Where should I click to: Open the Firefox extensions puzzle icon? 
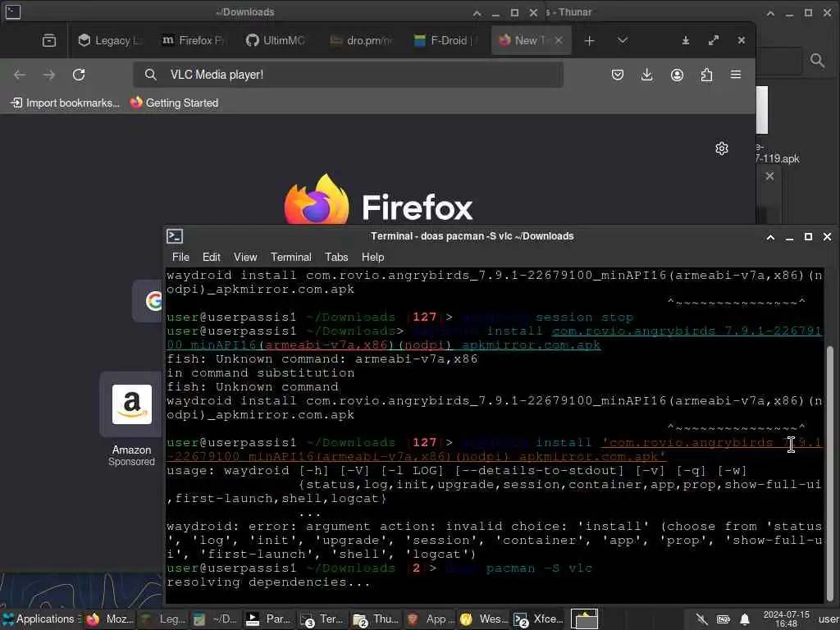pyautogui.click(x=706, y=75)
